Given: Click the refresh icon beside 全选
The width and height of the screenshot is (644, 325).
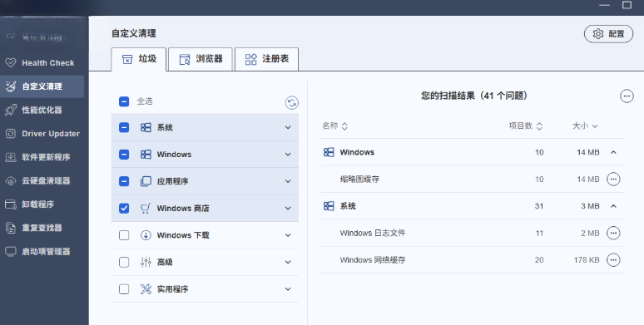Looking at the screenshot, I should coord(291,102).
